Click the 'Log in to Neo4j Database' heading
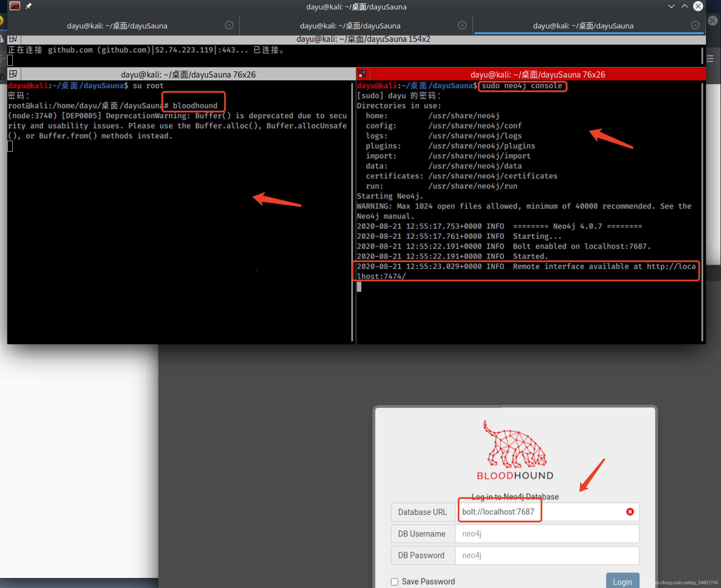721x588 pixels. 515,497
